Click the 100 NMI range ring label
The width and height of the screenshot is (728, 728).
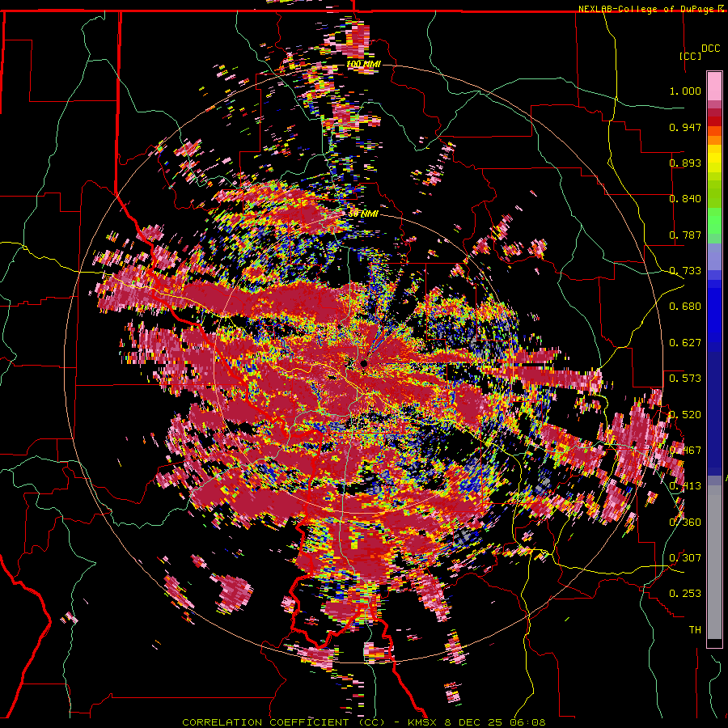pos(363,64)
